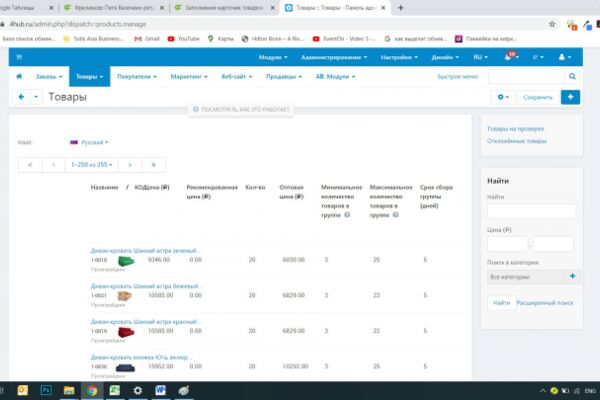The width and height of the screenshot is (600, 400).
Task: Go to the first page of products
Action: [30, 165]
